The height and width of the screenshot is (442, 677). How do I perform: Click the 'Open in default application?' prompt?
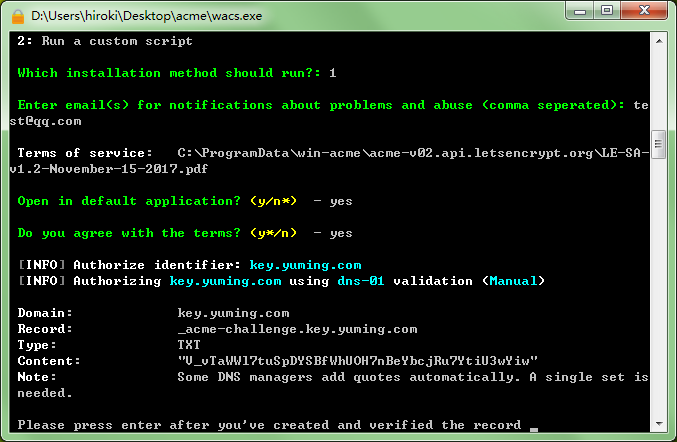(x=129, y=201)
